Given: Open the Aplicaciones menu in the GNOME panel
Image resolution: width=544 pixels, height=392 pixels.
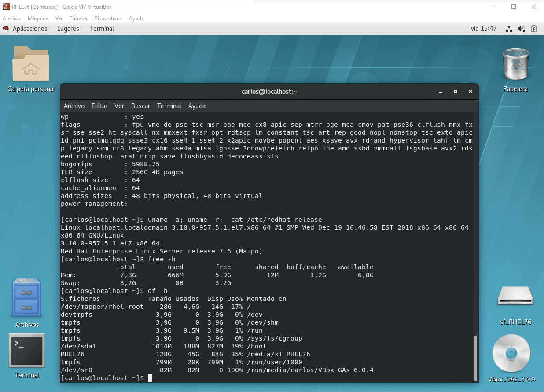Looking at the screenshot, I should [x=30, y=29].
